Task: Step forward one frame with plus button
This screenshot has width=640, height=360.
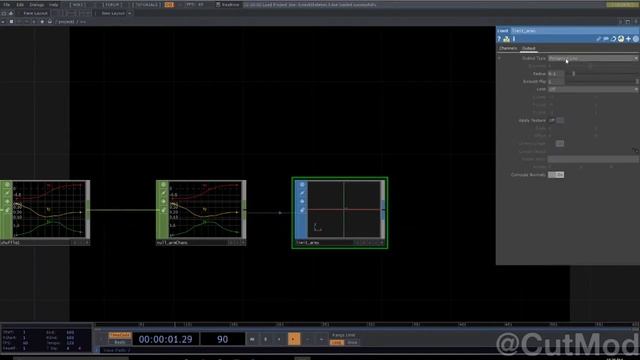Action: point(322,339)
